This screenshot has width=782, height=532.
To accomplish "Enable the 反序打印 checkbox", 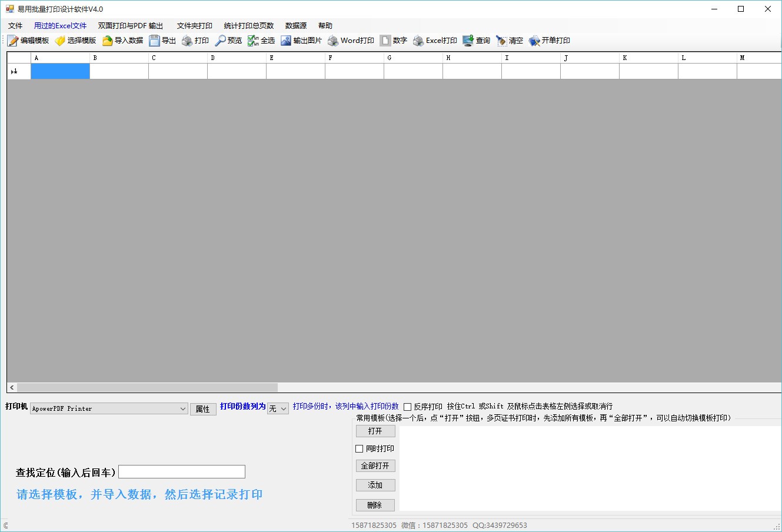I will (x=407, y=407).
